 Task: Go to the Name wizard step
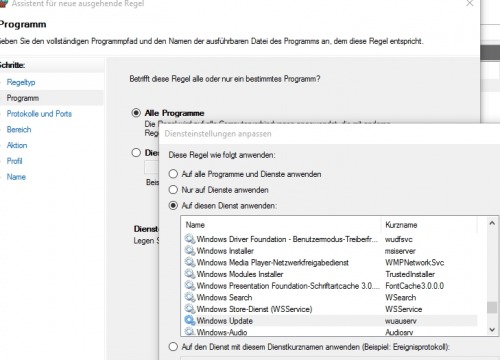[16, 177]
